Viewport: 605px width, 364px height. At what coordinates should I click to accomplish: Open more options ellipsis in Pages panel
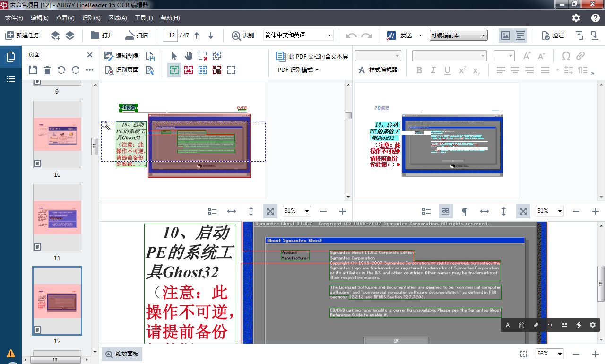pos(90,70)
